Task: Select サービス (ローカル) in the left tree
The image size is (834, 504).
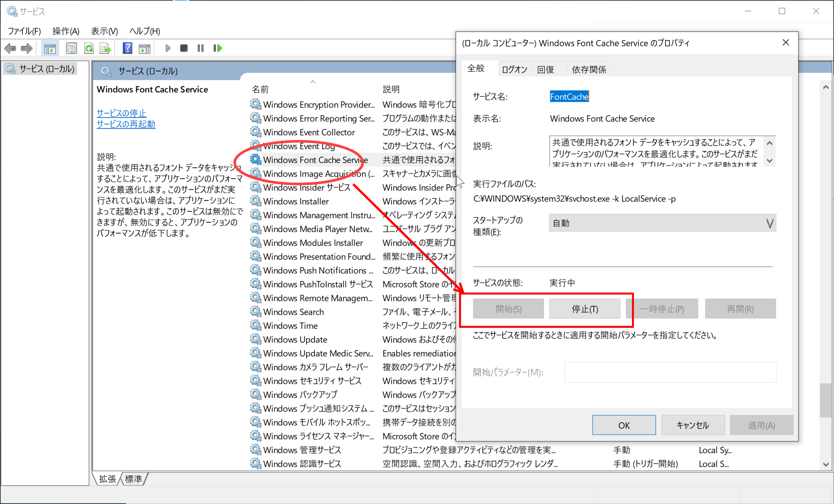Action: [40, 69]
